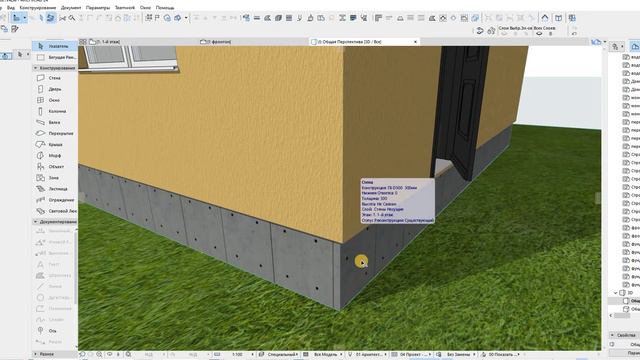Open the Окно menu
The width and height of the screenshot is (640, 360).
point(145,7)
